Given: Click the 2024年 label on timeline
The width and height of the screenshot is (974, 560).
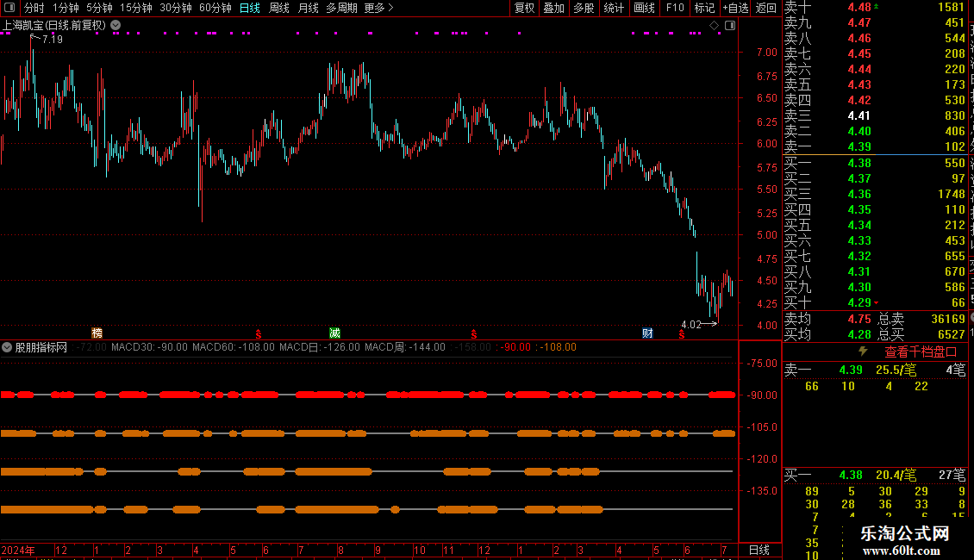Looking at the screenshot, I should [18, 550].
